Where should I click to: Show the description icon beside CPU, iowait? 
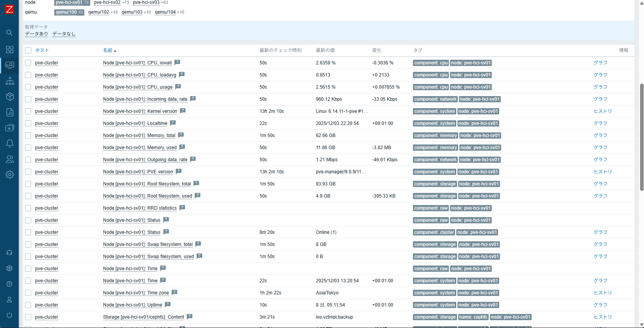click(x=177, y=62)
